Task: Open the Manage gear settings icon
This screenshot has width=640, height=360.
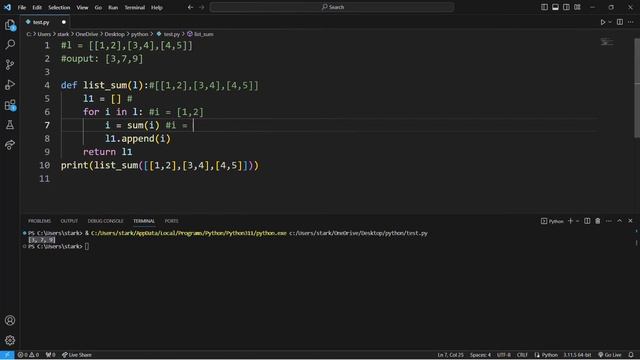Action: tap(10, 340)
